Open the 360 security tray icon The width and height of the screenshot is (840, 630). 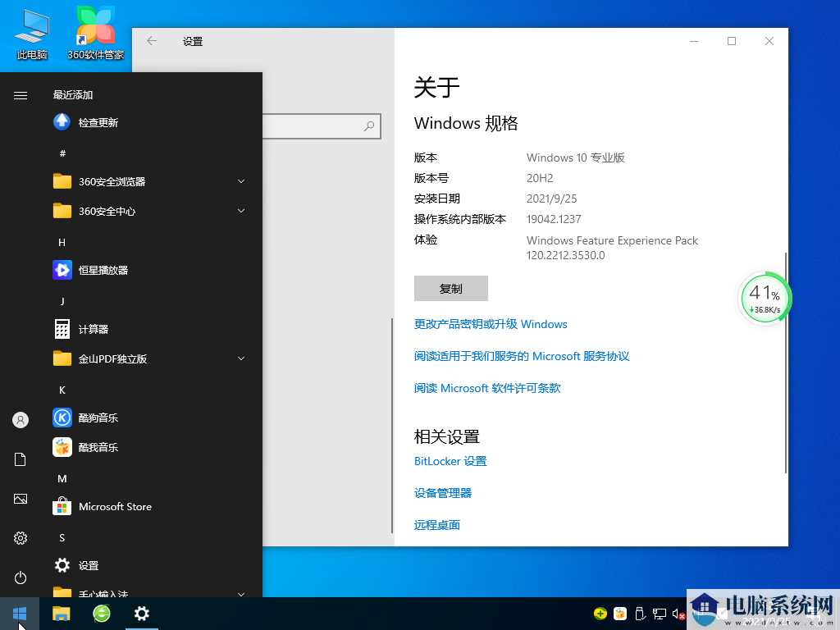pyautogui.click(x=600, y=614)
